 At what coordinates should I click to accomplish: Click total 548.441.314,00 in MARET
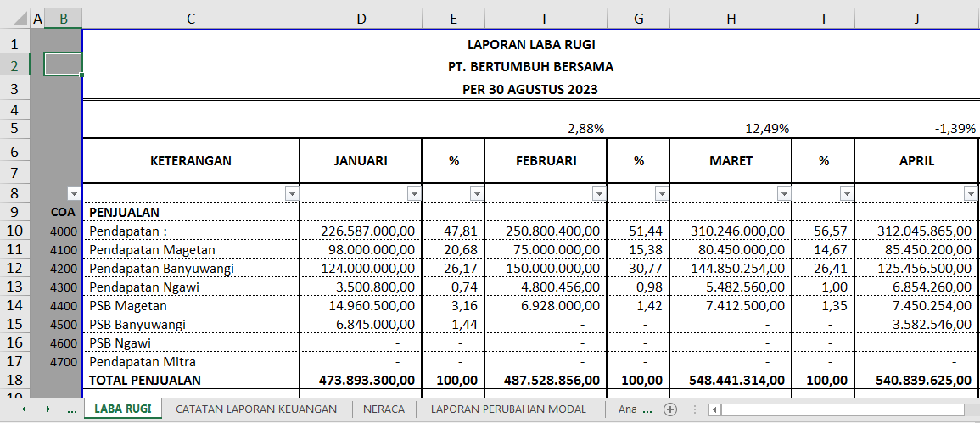pos(731,380)
